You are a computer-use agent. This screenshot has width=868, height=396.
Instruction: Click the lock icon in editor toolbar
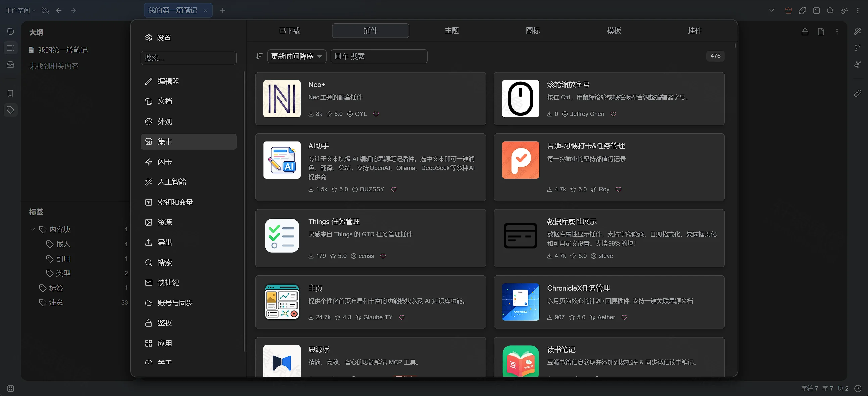pos(805,32)
